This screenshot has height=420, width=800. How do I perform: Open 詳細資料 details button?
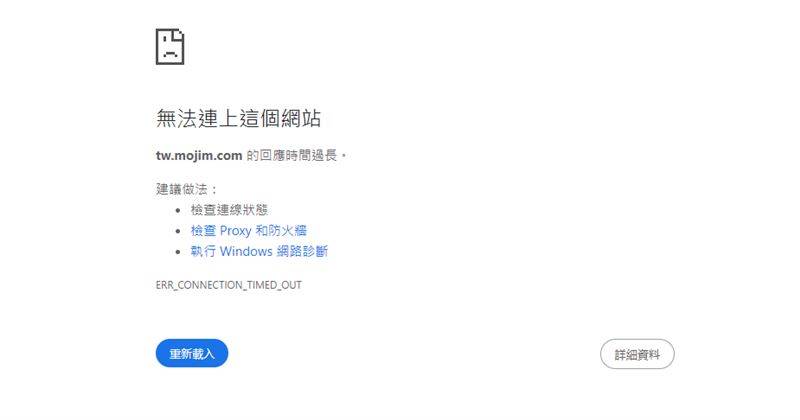click(x=637, y=354)
